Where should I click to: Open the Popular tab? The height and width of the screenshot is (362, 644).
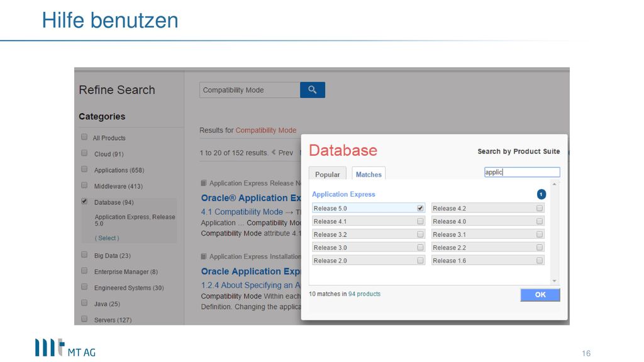point(327,173)
